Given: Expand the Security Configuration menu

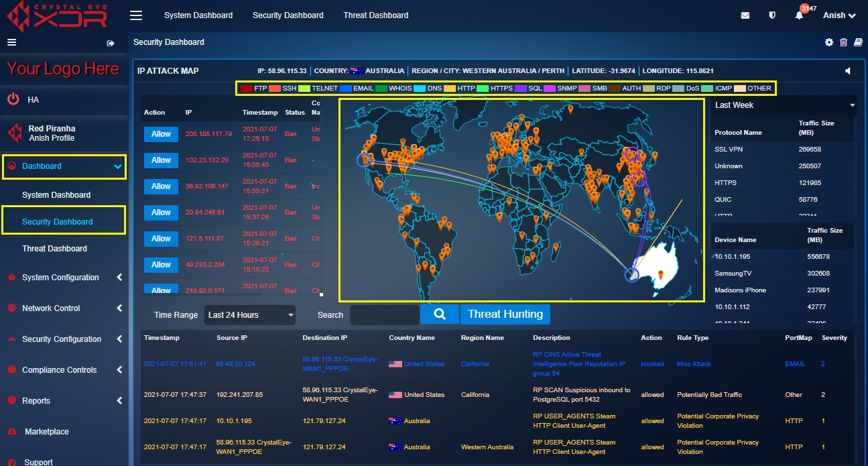Looking at the screenshot, I should tap(119, 339).
